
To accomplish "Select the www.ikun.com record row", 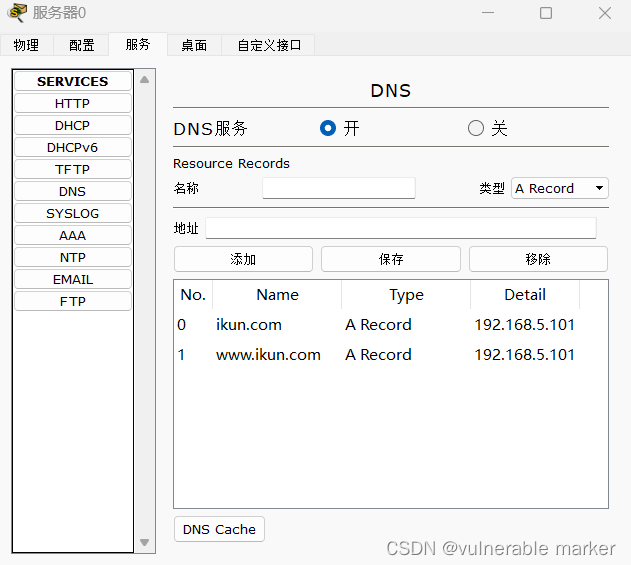I will [x=391, y=355].
